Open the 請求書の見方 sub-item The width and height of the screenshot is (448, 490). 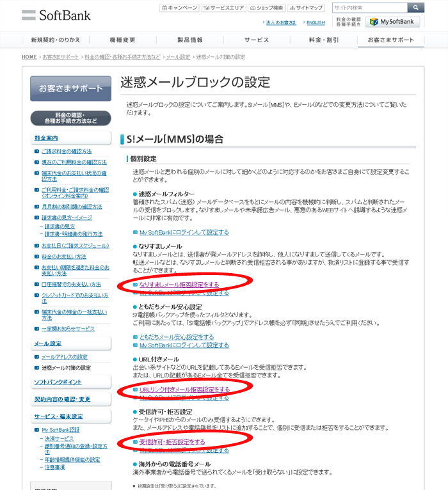point(60,226)
